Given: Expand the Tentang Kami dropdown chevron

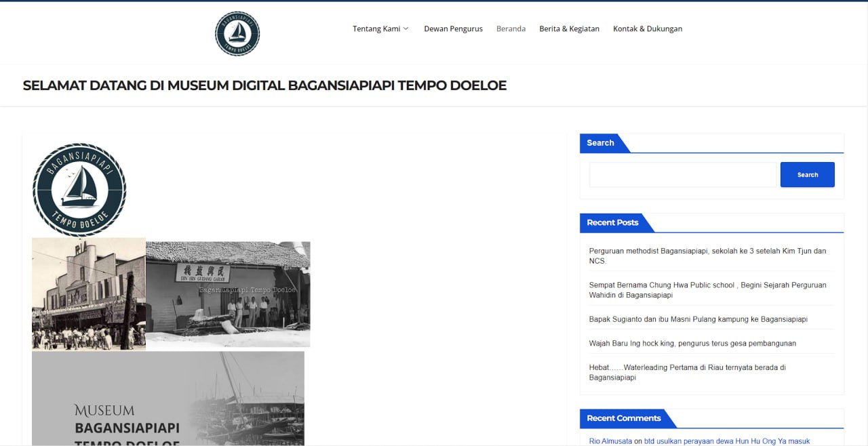Looking at the screenshot, I should click(406, 29).
